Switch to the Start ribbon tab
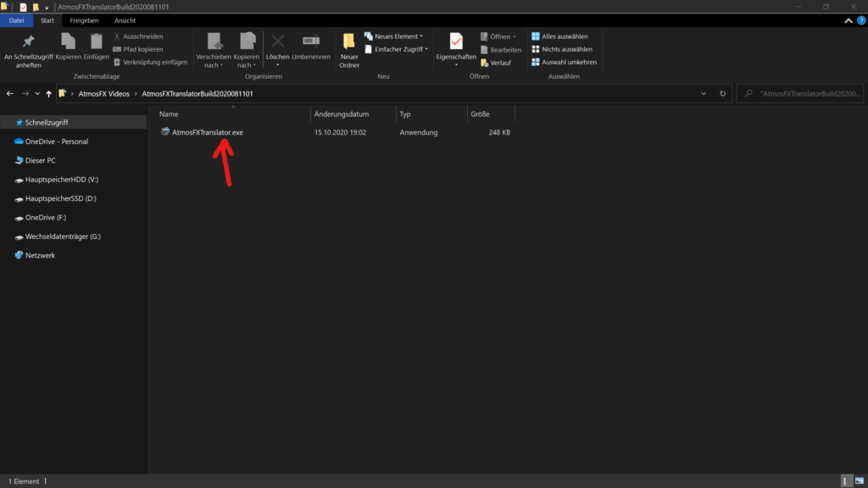The height and width of the screenshot is (488, 868). coord(47,20)
